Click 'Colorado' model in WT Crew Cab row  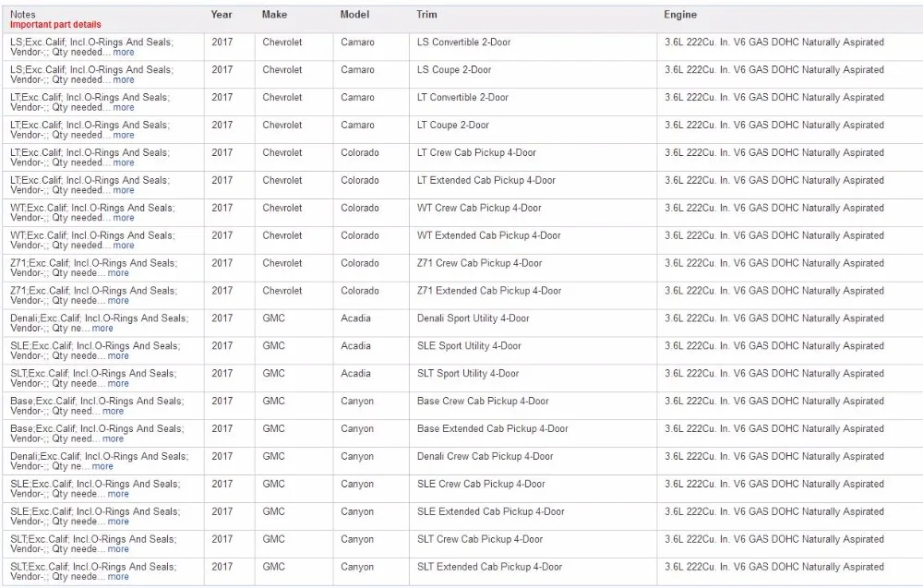(x=360, y=209)
